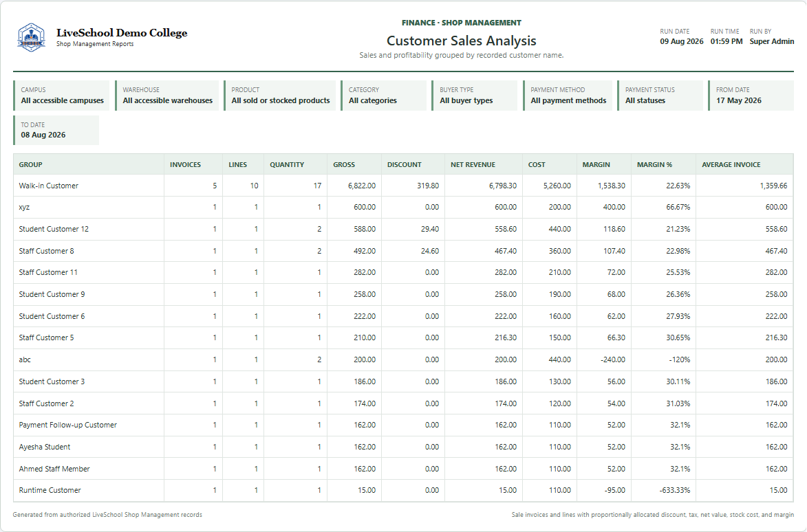Click 'All statuses' payment status value
Image resolution: width=807 pixels, height=532 pixels.
click(x=645, y=101)
